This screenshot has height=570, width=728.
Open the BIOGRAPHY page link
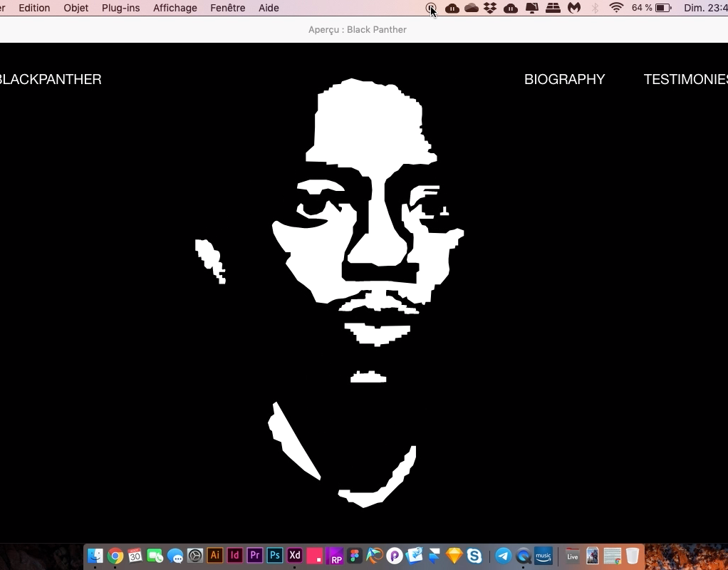point(565,79)
